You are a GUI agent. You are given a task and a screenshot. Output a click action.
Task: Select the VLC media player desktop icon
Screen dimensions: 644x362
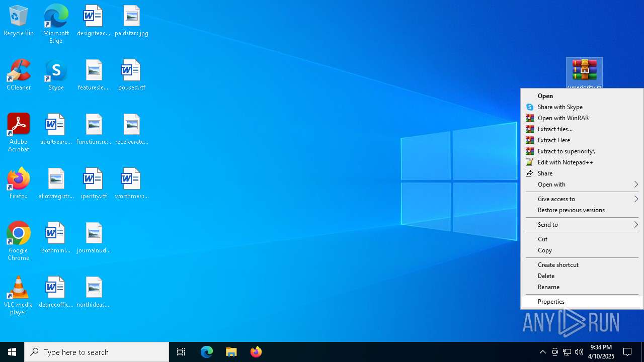(x=19, y=296)
